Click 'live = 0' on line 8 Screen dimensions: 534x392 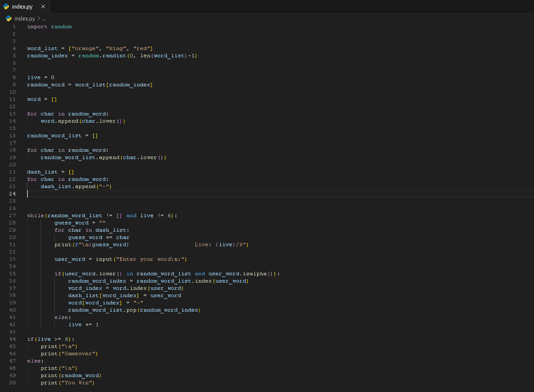coord(41,77)
